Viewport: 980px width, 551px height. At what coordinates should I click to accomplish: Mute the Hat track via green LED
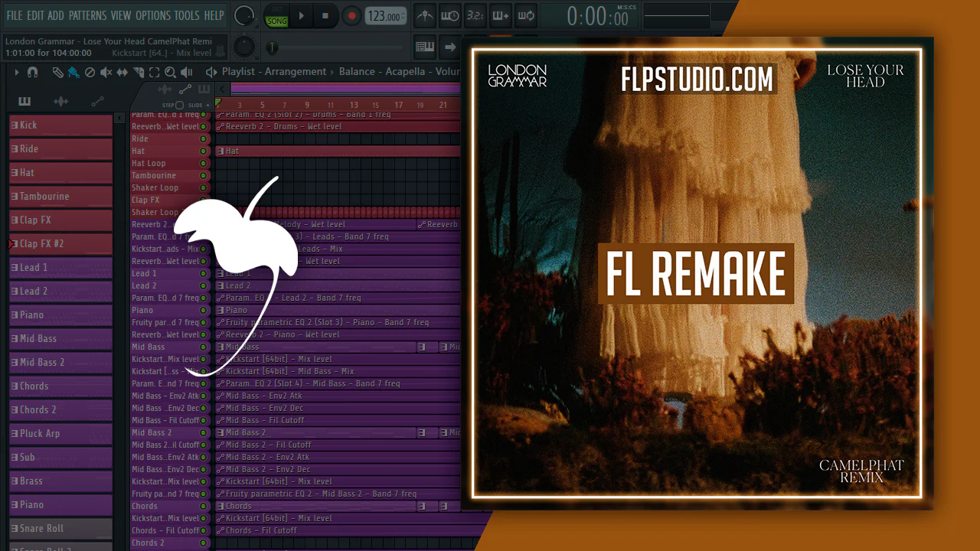[x=204, y=152]
